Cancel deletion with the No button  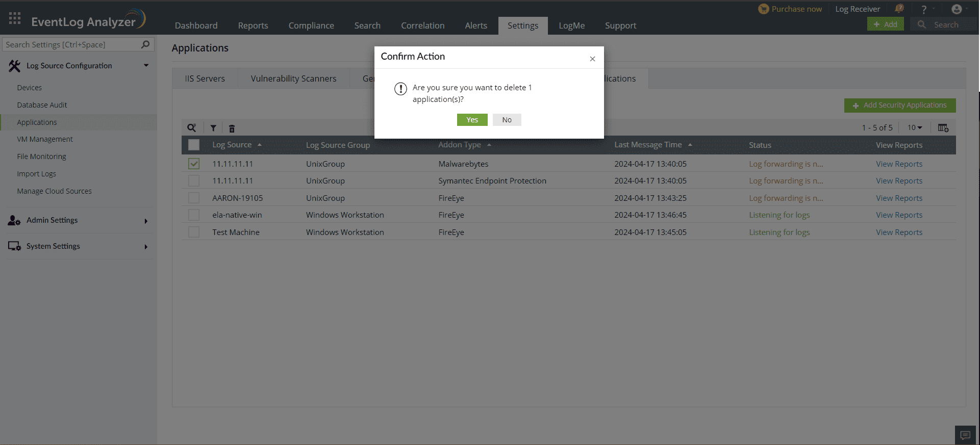507,120
